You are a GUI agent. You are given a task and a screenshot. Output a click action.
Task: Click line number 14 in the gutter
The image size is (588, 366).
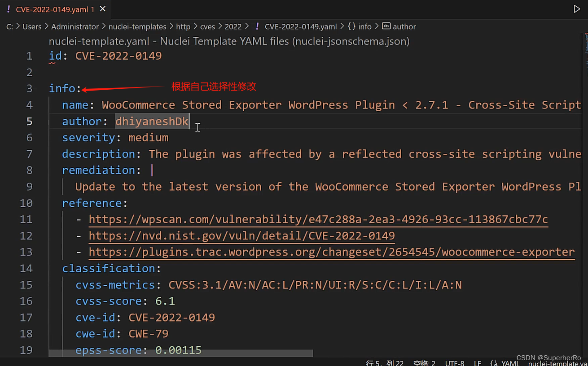click(x=26, y=268)
